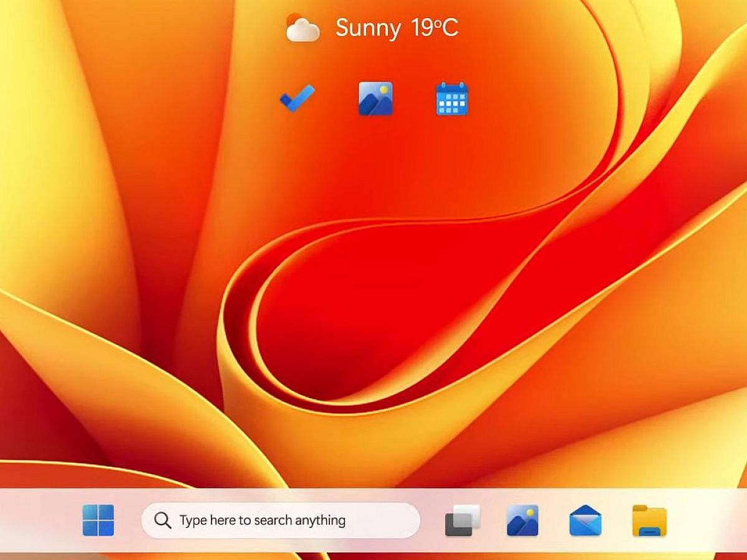This screenshot has height=560, width=747.
Task: Open the Microsoft To Do checkmark icon
Action: 297,98
